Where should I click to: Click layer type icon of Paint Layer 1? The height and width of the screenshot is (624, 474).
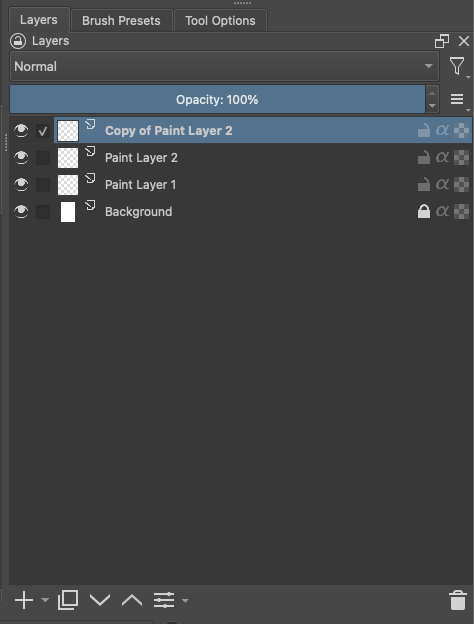coord(90,178)
